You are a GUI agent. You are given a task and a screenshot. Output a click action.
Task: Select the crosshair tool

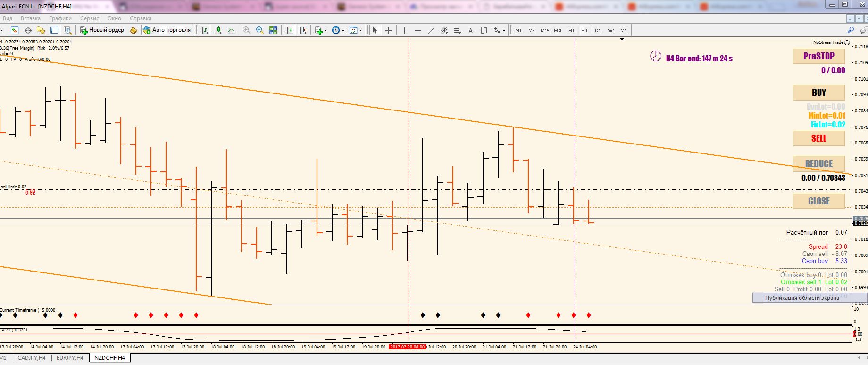pos(388,30)
